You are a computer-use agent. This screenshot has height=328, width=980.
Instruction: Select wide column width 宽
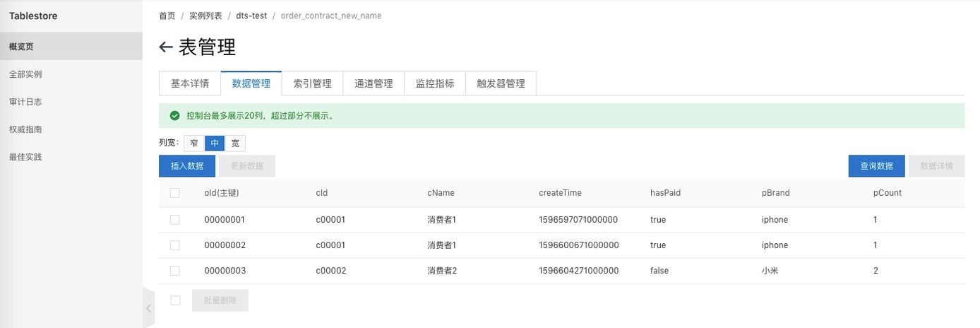point(235,143)
